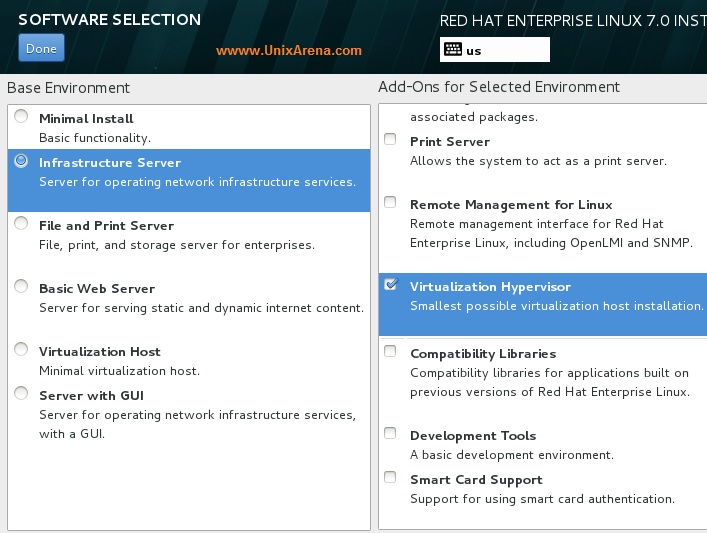
Task: Click 'Server for serving static and dynamic internet content.'
Action: [x=202, y=308]
